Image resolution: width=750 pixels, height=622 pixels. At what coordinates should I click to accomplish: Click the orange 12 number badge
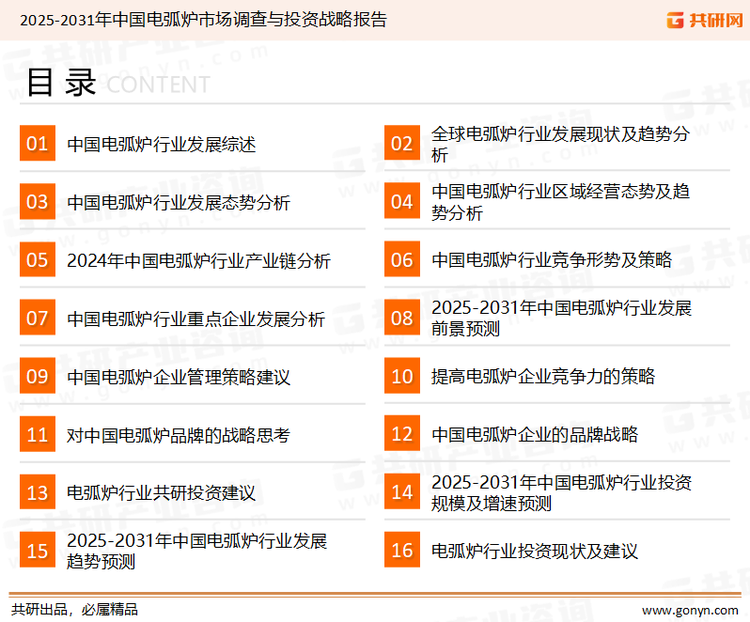click(x=402, y=433)
